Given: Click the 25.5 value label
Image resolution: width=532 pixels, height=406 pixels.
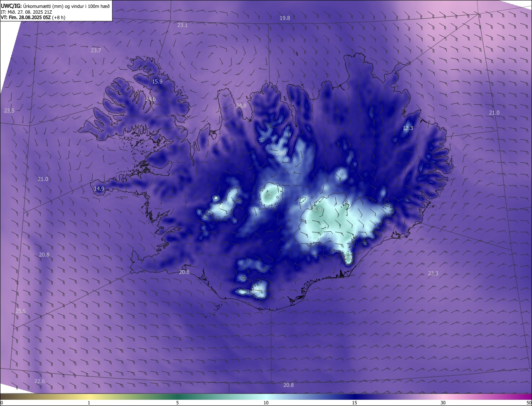Looking at the screenshot, I should click(20, 311).
